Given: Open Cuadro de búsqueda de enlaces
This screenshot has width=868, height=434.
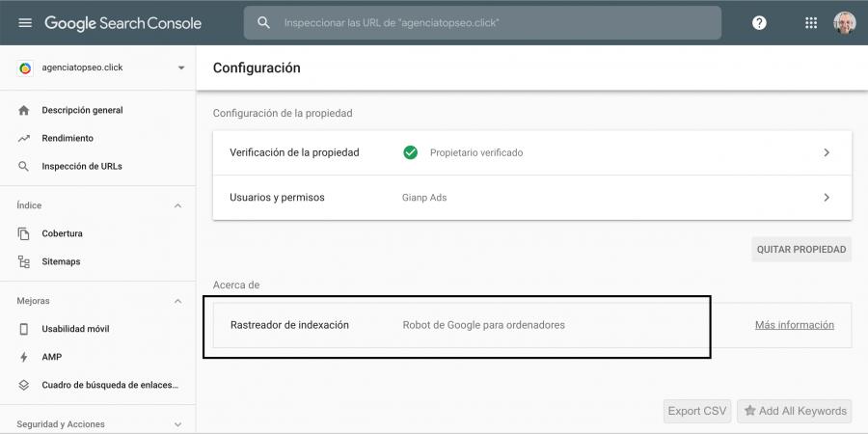Looking at the screenshot, I should [x=109, y=385].
